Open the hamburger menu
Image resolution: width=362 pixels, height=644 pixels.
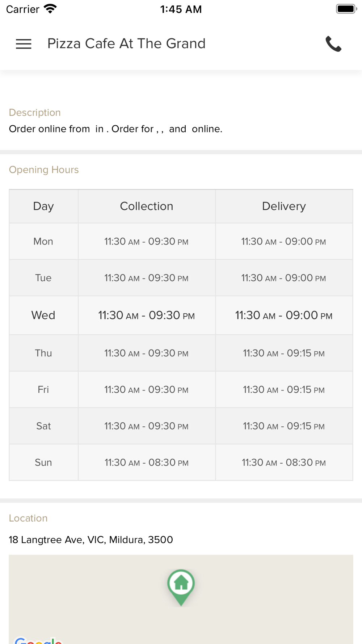pyautogui.click(x=24, y=44)
